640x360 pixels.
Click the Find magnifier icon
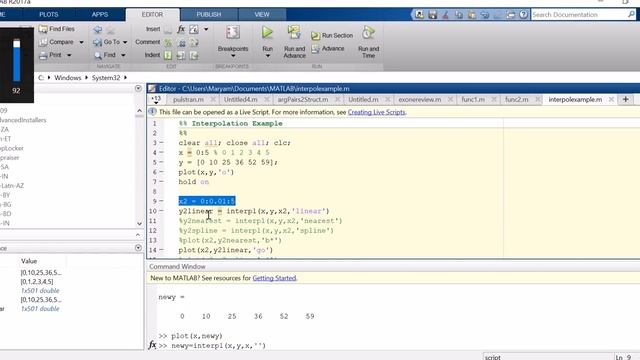(x=98, y=55)
